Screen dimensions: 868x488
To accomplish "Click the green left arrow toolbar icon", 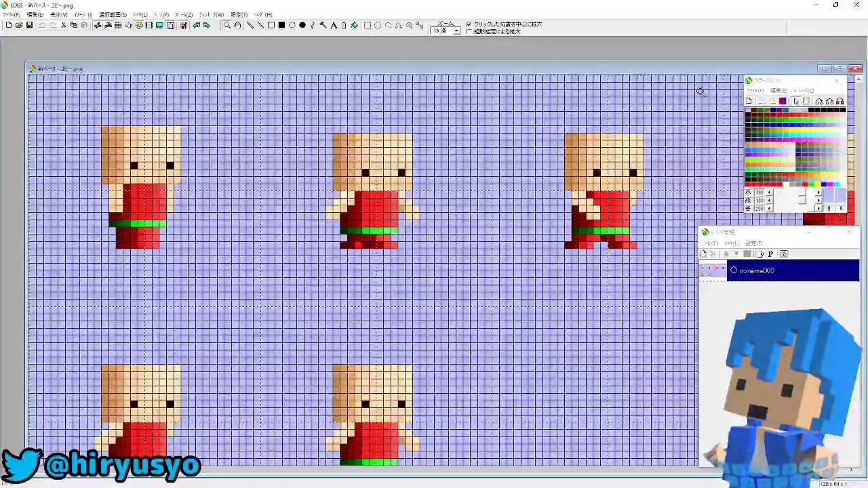I will tap(196, 25).
